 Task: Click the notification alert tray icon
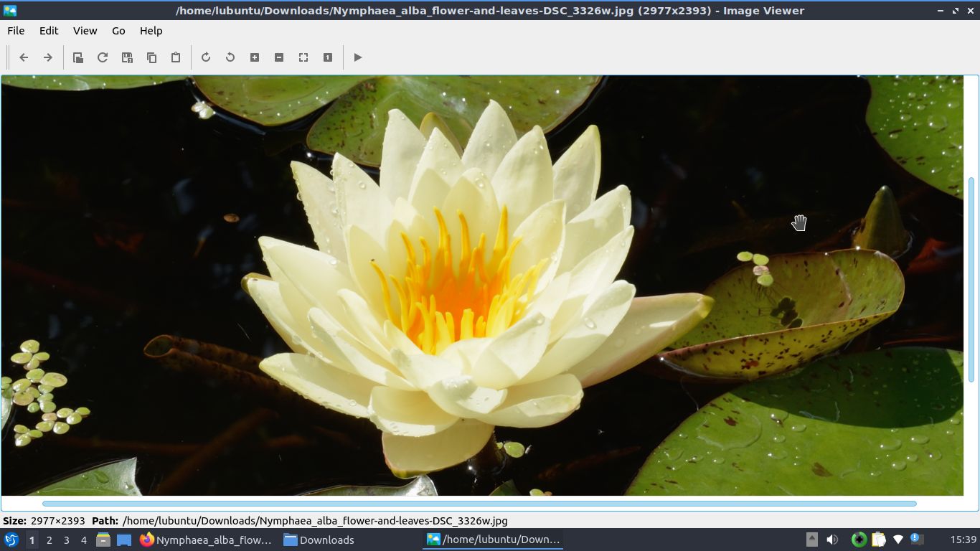(916, 539)
